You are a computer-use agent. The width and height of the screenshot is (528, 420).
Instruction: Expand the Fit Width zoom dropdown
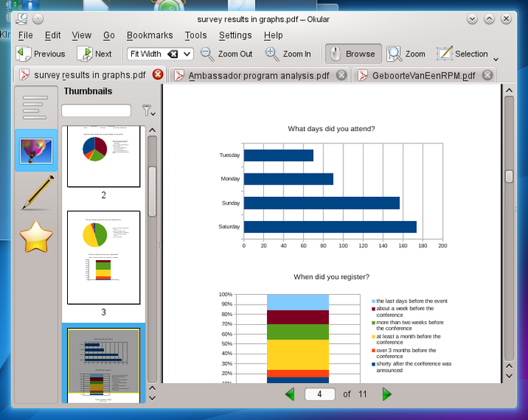(x=187, y=54)
